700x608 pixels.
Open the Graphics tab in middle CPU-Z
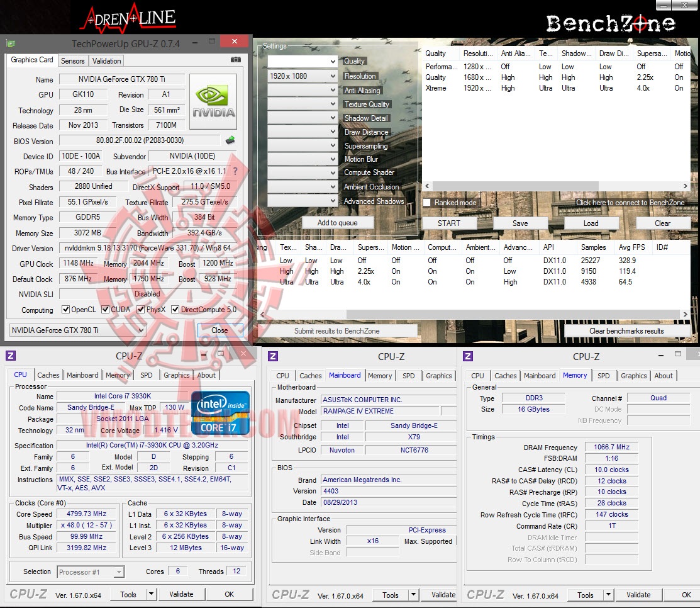(x=439, y=376)
